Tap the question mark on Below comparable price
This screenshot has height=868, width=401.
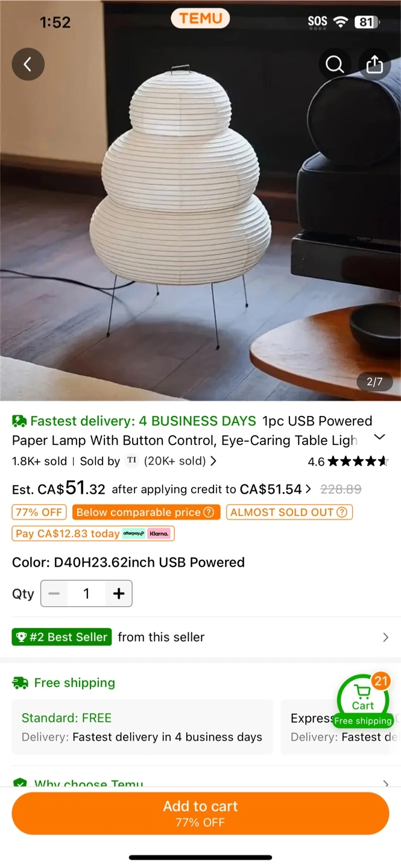[209, 512]
